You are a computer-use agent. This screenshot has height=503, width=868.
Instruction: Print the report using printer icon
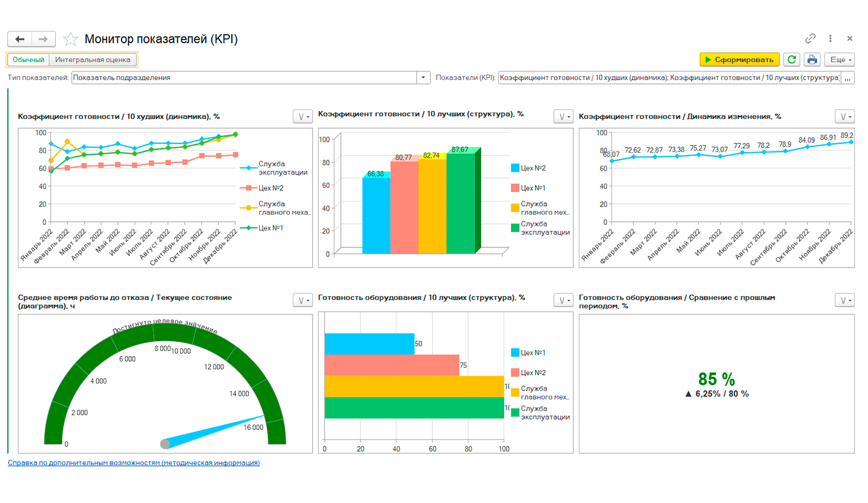pos(812,59)
